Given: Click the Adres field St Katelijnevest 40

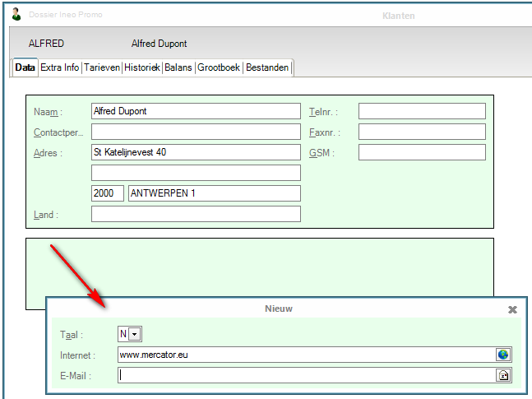Looking at the screenshot, I should click(x=196, y=152).
